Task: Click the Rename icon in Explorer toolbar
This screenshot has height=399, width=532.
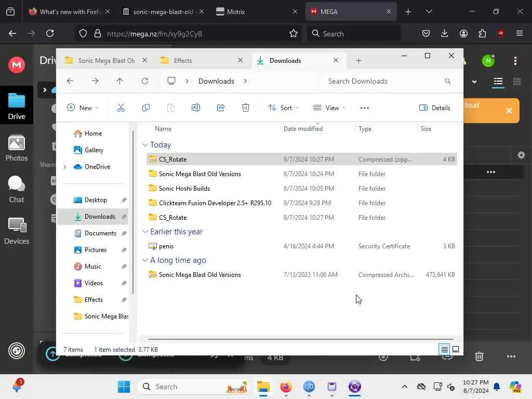Action: click(196, 108)
